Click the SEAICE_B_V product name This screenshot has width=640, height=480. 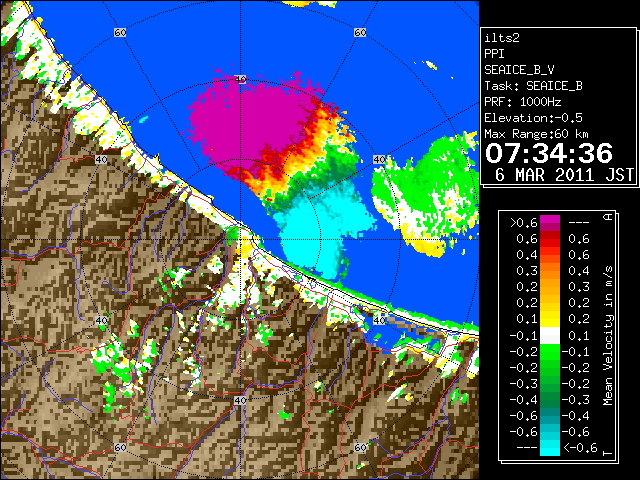[x=519, y=70]
